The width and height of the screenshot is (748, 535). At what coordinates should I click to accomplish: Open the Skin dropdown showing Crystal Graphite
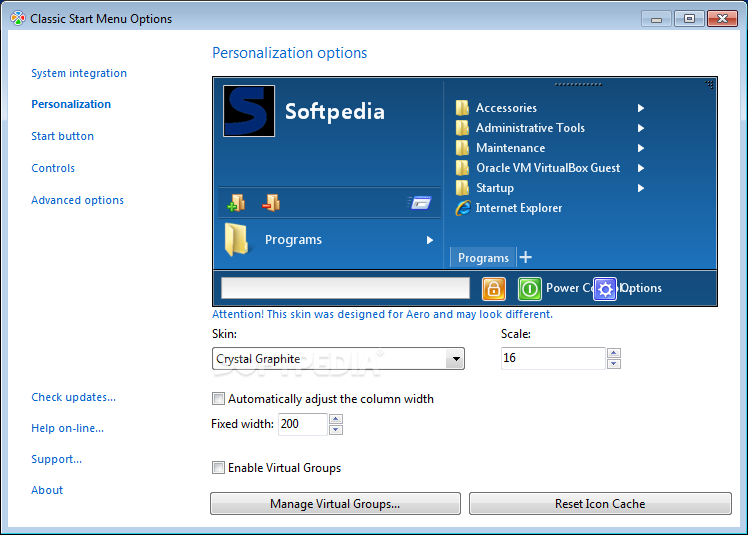(338, 359)
